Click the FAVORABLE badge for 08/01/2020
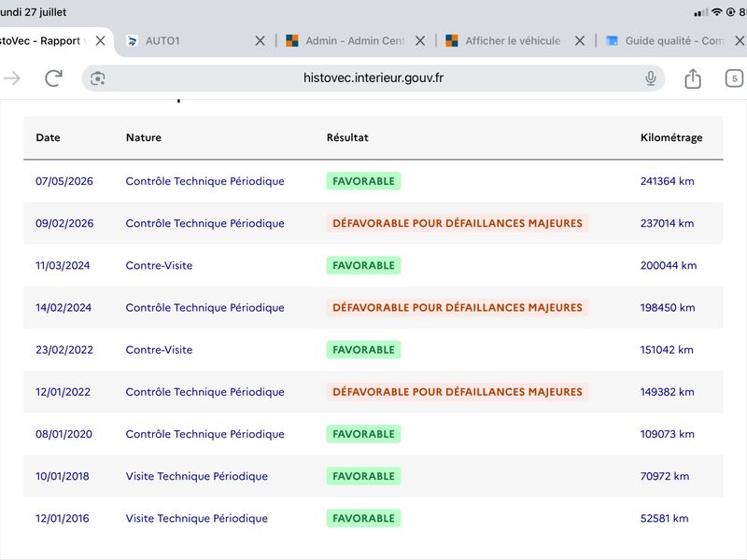 tap(363, 434)
